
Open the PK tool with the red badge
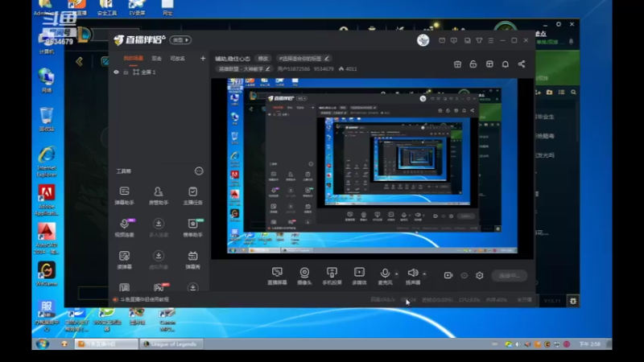159,286
